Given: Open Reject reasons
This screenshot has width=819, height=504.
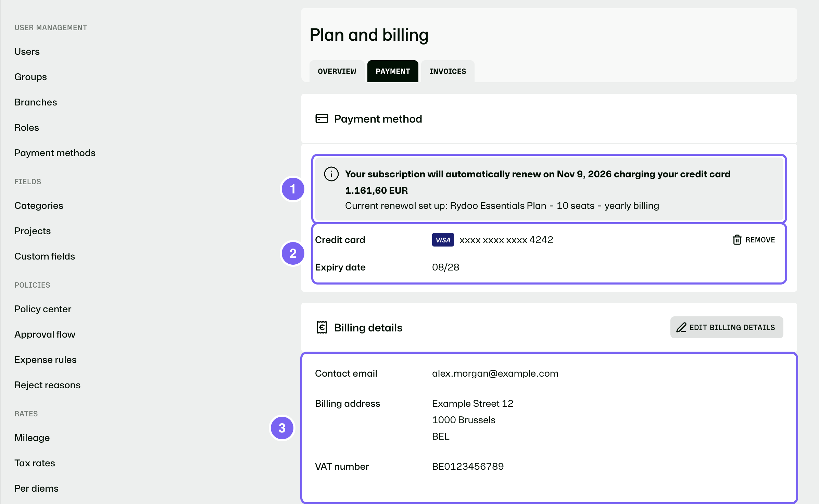Looking at the screenshot, I should [48, 385].
